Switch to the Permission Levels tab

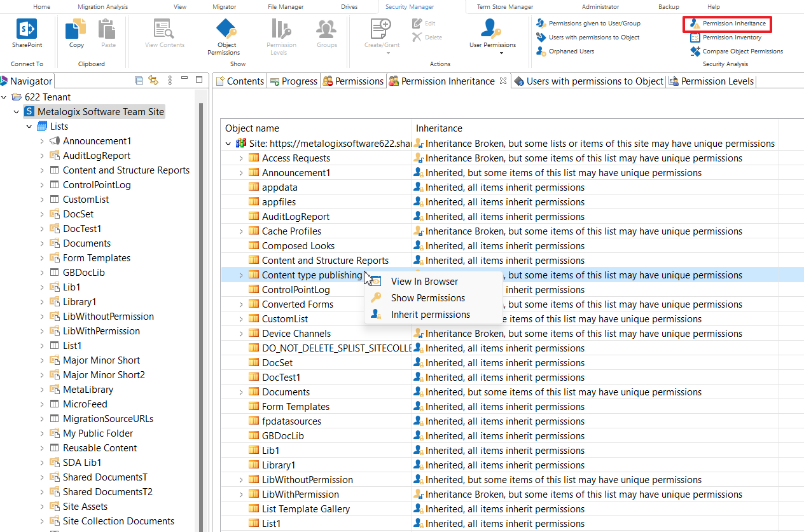pyautogui.click(x=717, y=81)
